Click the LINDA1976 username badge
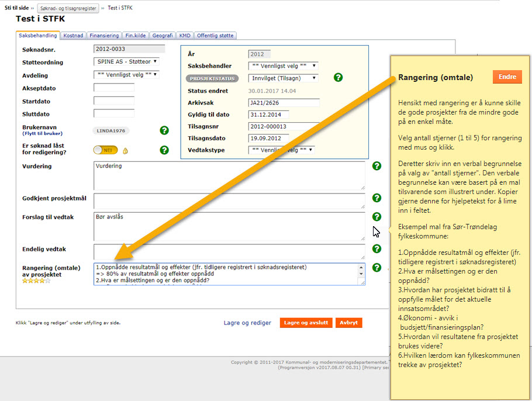 click(x=111, y=130)
